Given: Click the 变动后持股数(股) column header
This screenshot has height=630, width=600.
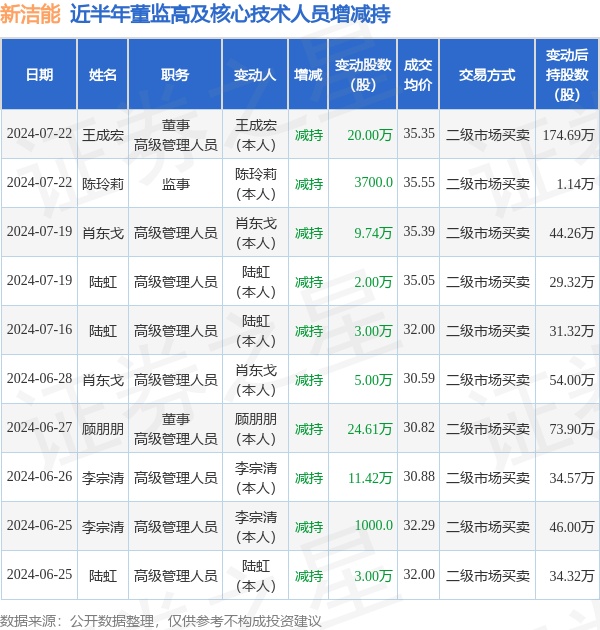Looking at the screenshot, I should pos(567,75).
